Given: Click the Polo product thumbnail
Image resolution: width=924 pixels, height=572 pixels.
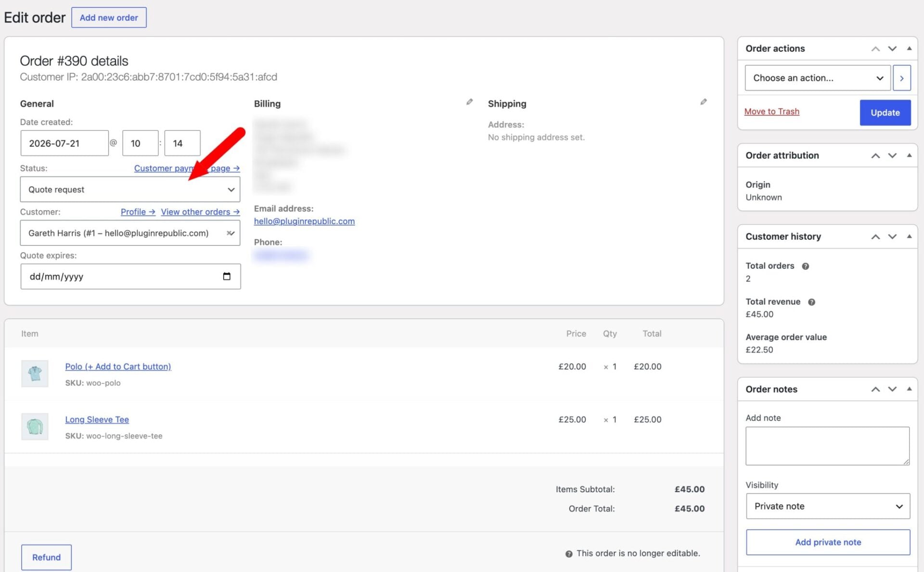Looking at the screenshot, I should [35, 374].
